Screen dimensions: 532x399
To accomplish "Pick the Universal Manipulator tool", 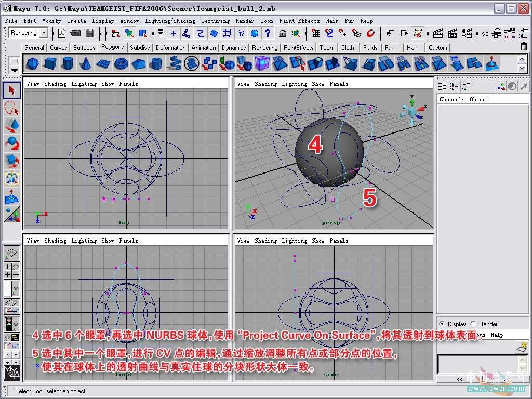I will pos(12,179).
